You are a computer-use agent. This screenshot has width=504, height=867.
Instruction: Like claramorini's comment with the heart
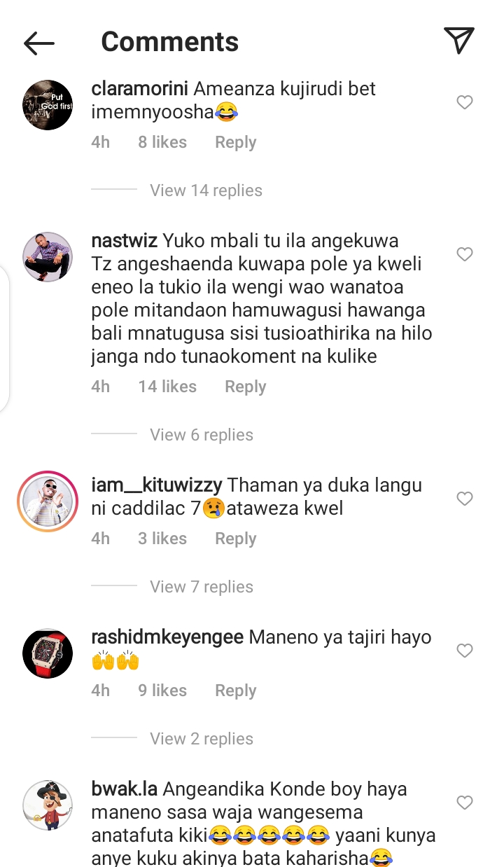click(465, 103)
